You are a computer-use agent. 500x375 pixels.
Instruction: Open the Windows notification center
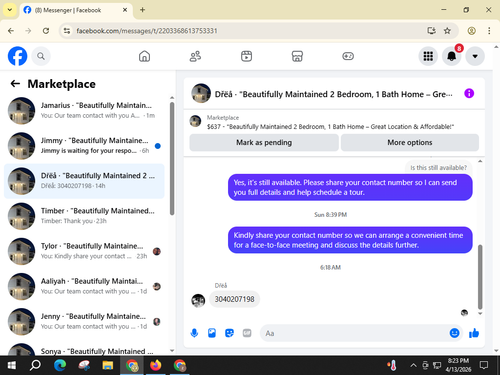484,365
